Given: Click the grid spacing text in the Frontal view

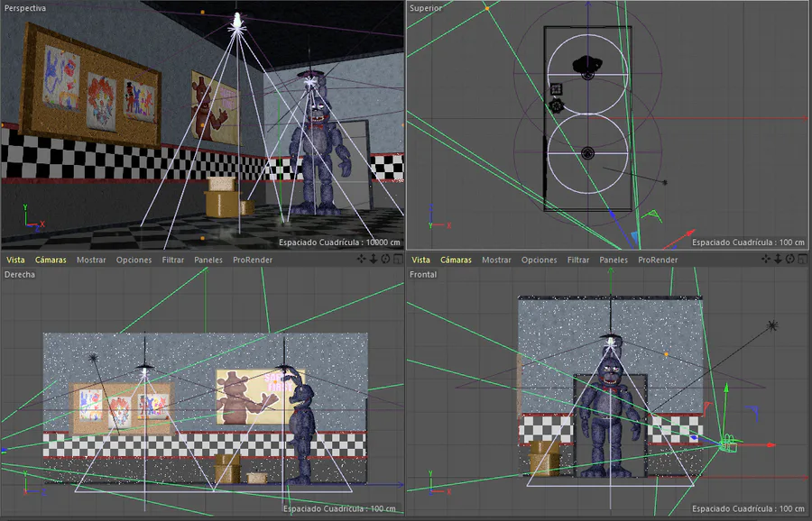Looking at the screenshot, I should point(749,508).
